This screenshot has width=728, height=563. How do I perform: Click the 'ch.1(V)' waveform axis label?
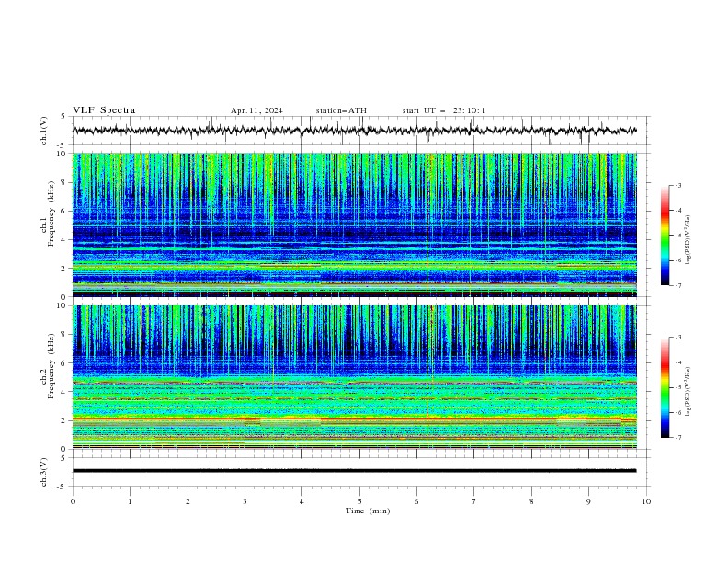pos(44,131)
